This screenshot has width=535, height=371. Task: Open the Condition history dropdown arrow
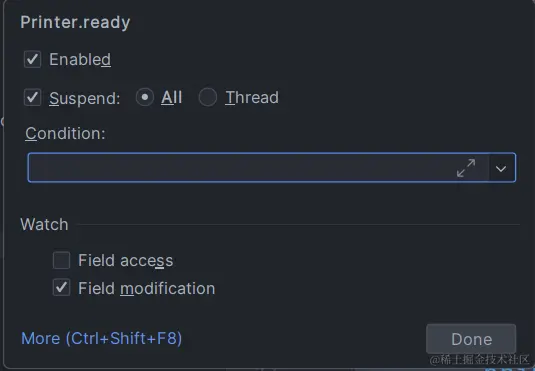point(501,168)
